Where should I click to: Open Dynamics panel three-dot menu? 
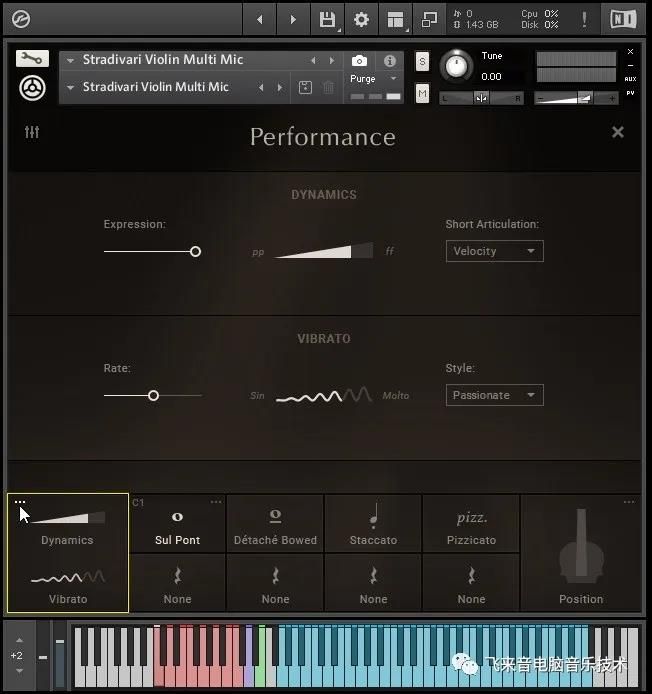[20, 502]
